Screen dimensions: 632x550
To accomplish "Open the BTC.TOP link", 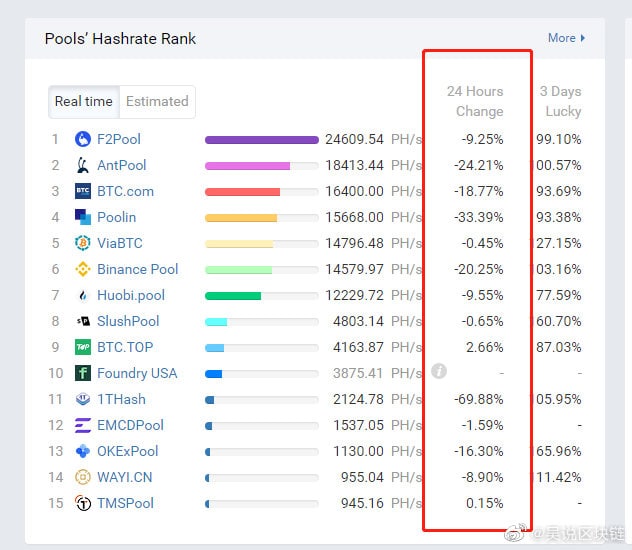I will [x=125, y=347].
